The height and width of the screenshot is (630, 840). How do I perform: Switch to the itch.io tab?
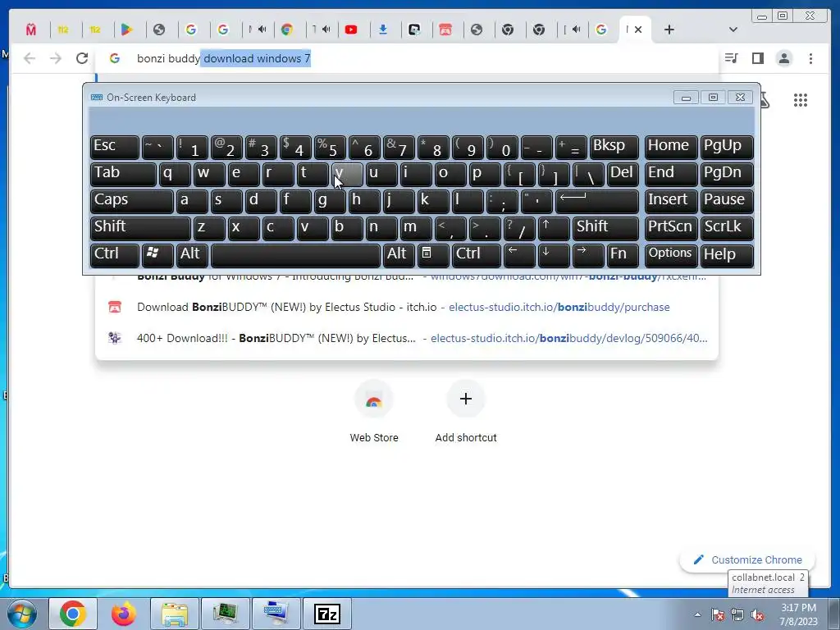(445, 30)
